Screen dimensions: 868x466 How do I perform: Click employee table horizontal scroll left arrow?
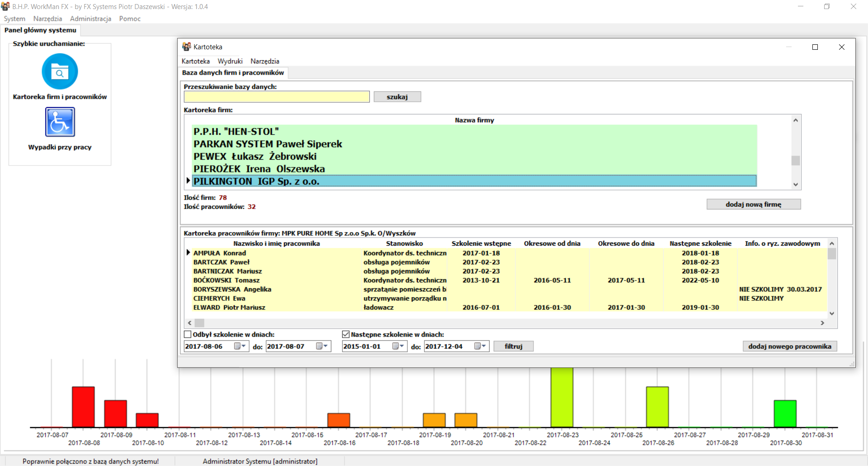[x=190, y=323]
